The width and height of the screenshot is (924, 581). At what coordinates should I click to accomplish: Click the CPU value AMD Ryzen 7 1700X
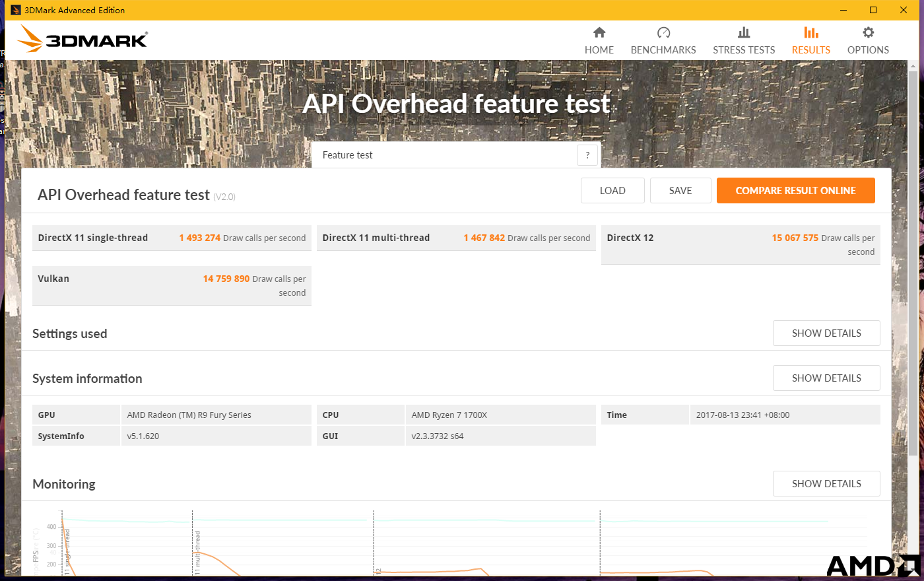tap(449, 415)
